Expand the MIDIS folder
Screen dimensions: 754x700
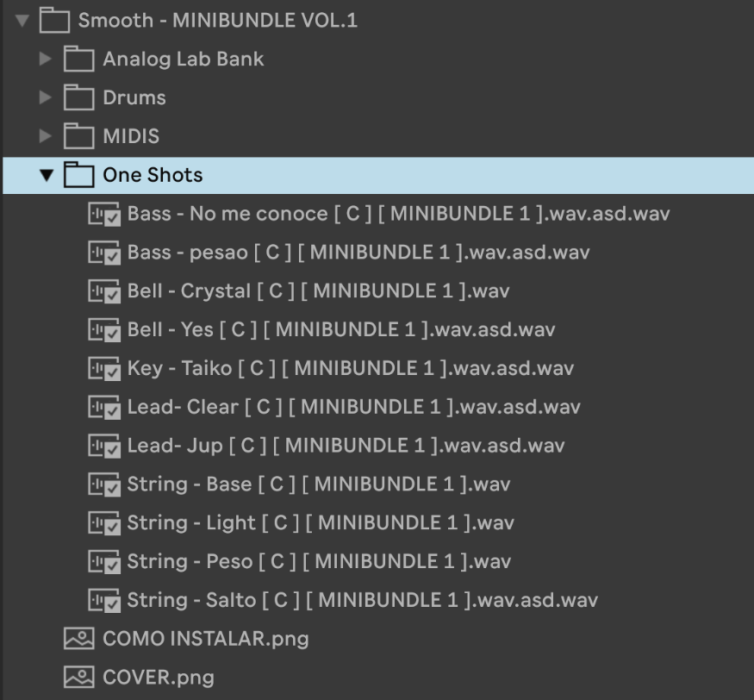tap(45, 136)
